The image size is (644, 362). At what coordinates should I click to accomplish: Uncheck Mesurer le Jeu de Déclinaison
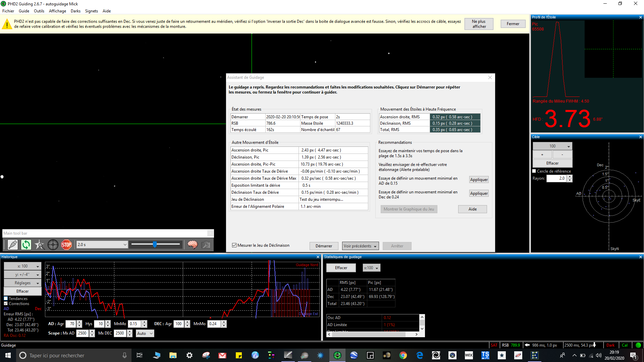[234, 245]
